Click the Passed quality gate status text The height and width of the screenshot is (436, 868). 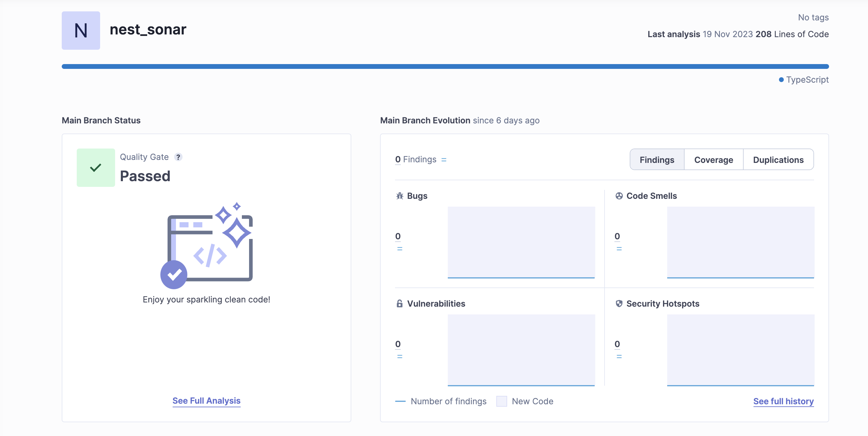point(145,176)
